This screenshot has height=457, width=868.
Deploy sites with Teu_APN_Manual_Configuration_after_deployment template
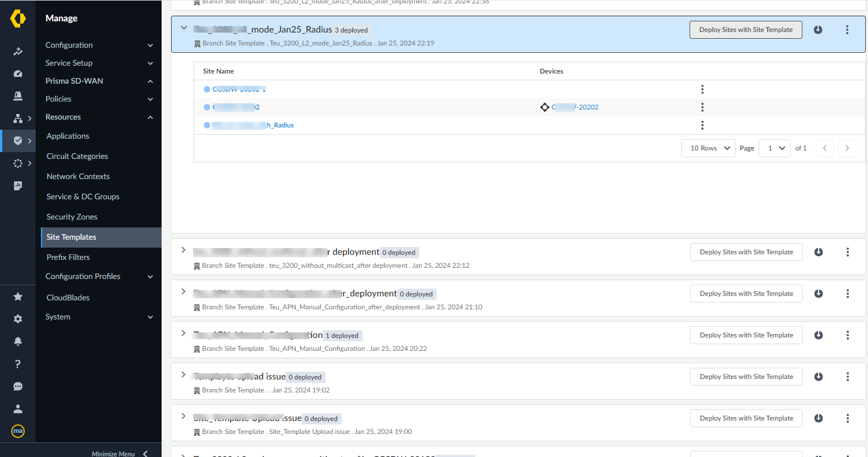(746, 294)
